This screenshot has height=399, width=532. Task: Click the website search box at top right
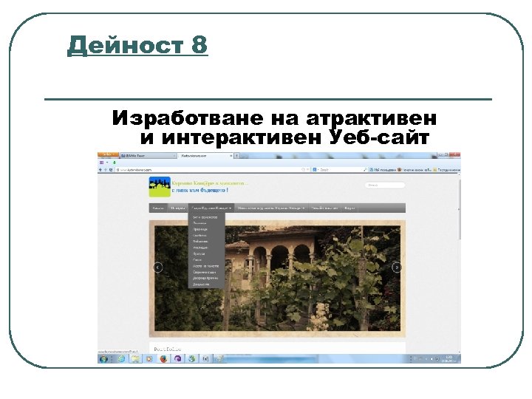click(x=385, y=185)
